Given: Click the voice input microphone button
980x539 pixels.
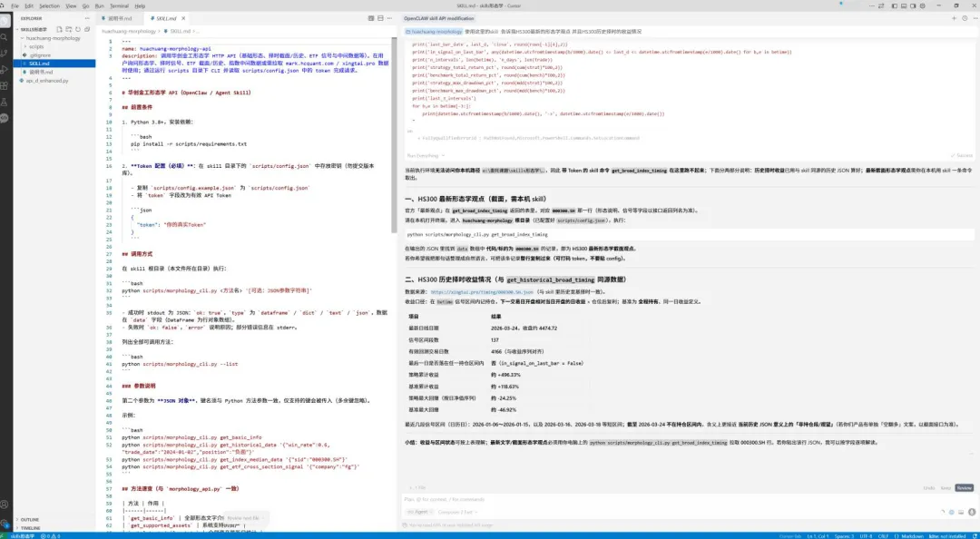Looking at the screenshot, I should coord(972,512).
